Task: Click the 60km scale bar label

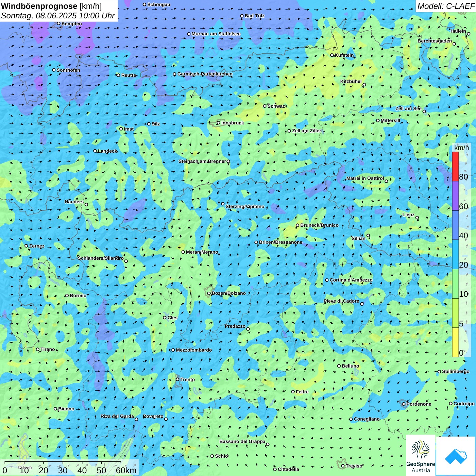Action: [x=126, y=471]
